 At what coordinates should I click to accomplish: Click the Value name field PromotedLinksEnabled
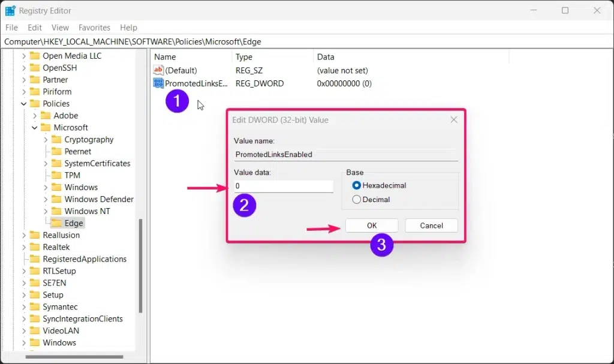[346, 154]
